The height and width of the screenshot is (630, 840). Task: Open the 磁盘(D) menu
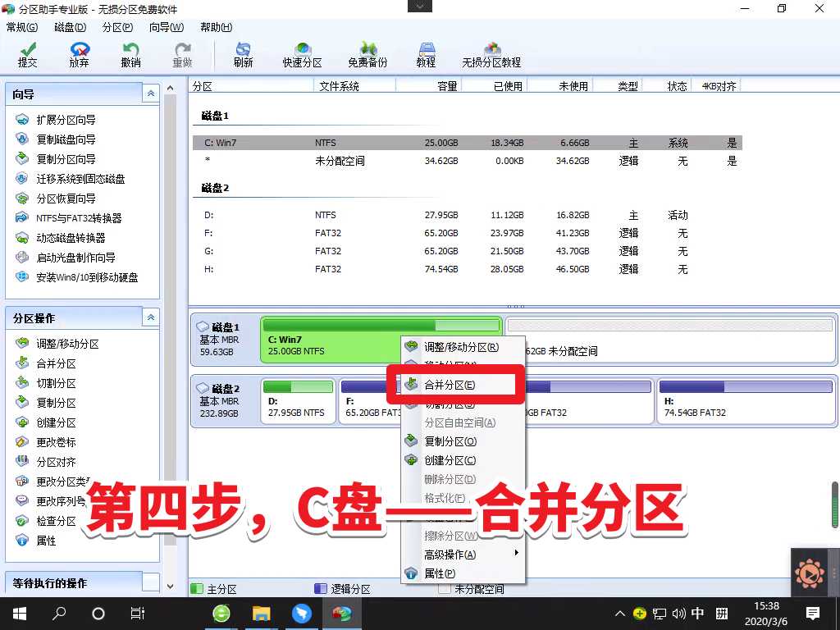(70, 27)
